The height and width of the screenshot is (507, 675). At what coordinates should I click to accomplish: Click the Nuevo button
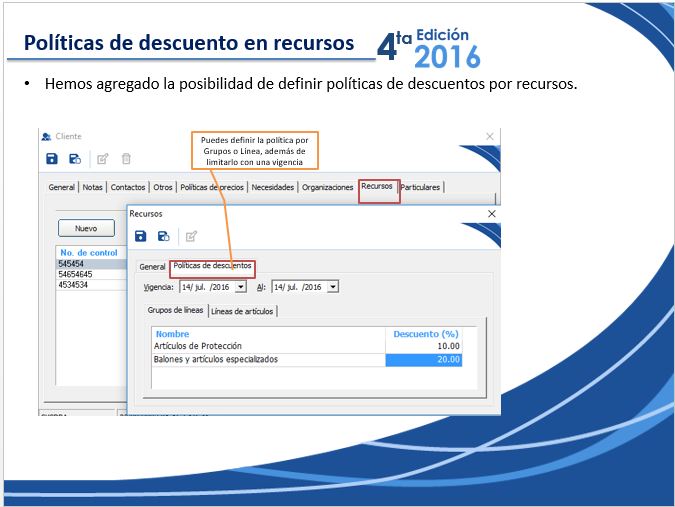click(x=87, y=228)
